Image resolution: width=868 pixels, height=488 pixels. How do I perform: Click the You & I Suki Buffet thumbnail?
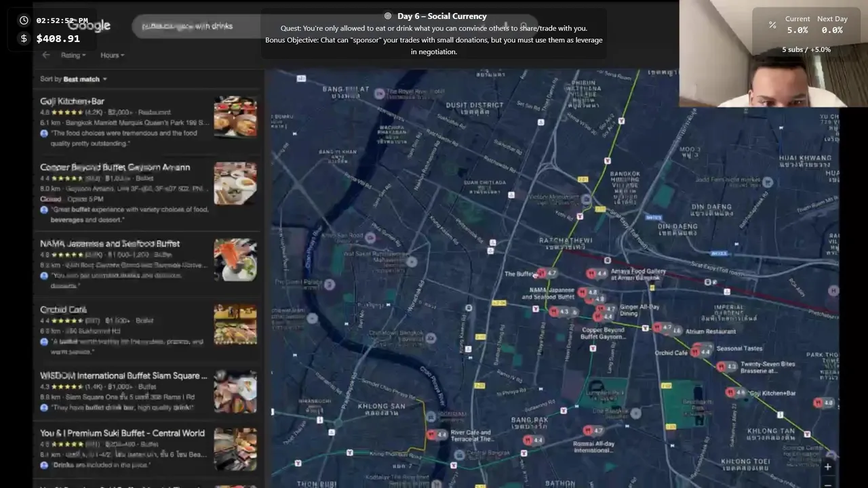click(235, 449)
